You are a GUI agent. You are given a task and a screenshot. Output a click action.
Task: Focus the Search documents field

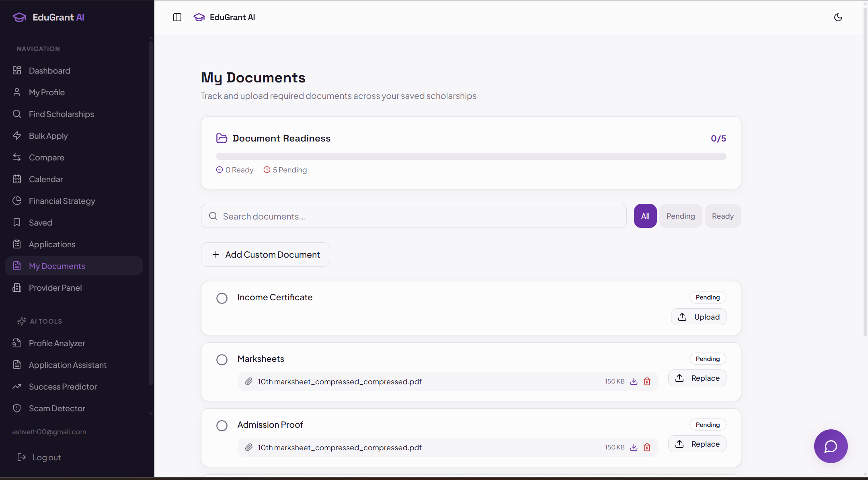(x=414, y=216)
